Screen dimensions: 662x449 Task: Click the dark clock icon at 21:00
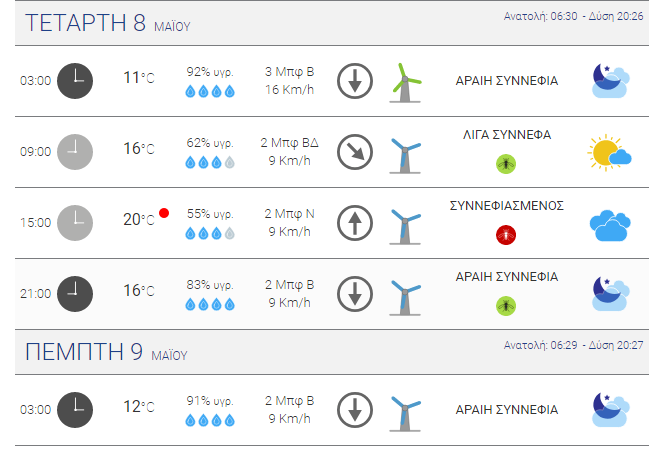pyautogui.click(x=75, y=294)
